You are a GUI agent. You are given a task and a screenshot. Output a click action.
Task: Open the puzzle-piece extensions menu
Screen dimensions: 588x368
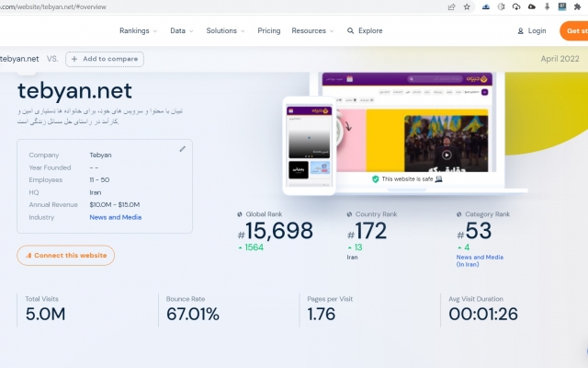(x=578, y=6)
